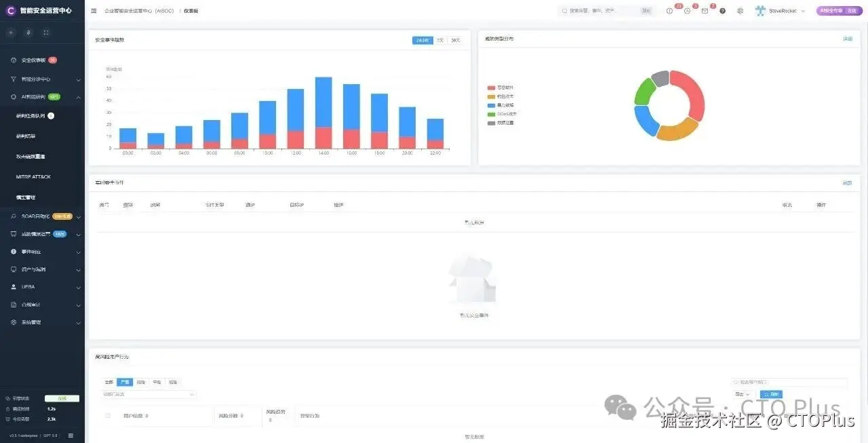
Task: Click the SteveRocket avatar image
Action: (760, 11)
